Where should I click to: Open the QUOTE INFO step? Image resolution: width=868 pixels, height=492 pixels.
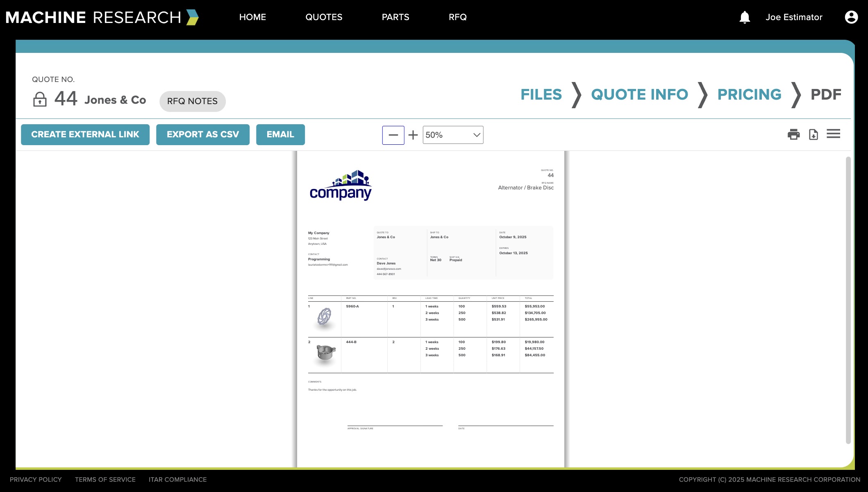(x=639, y=94)
